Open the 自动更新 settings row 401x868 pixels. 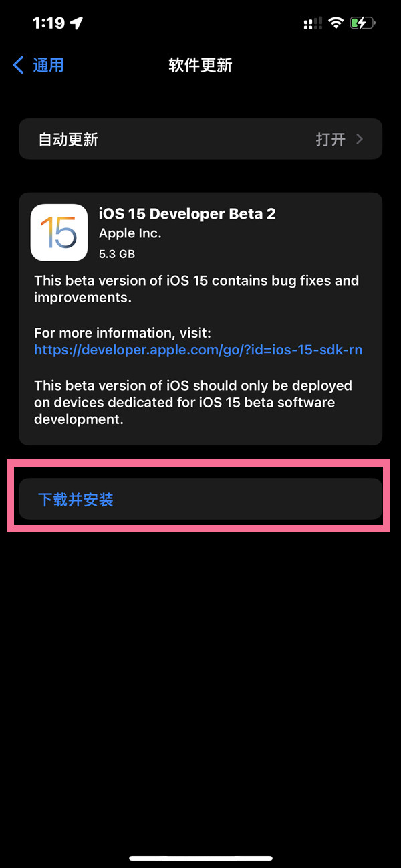tap(200, 139)
